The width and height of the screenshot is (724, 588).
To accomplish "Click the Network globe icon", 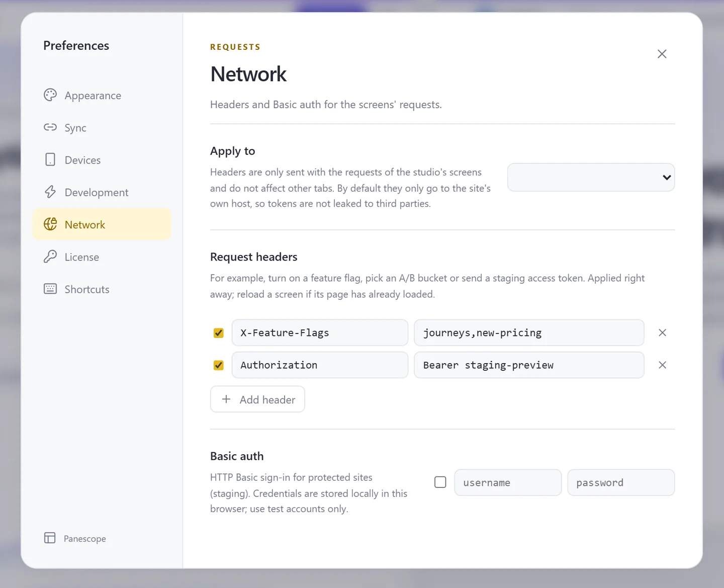I will (x=50, y=224).
